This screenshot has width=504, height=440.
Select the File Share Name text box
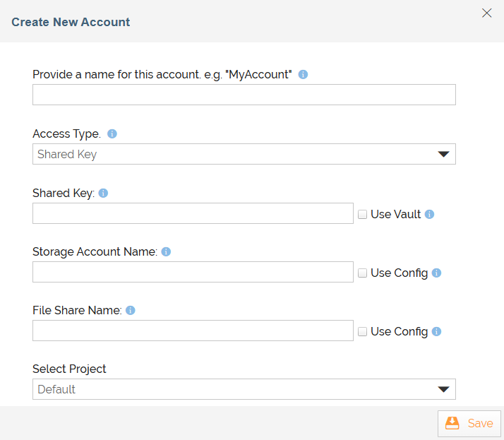(x=193, y=331)
